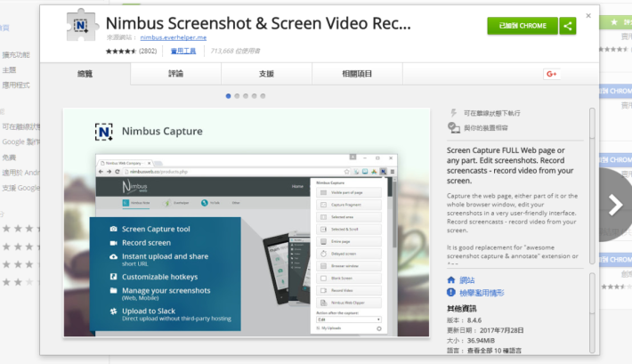Viewport: 632px width, 364px height.
Task: Click the 已加到 CHROME button
Action: pyautogui.click(x=523, y=26)
